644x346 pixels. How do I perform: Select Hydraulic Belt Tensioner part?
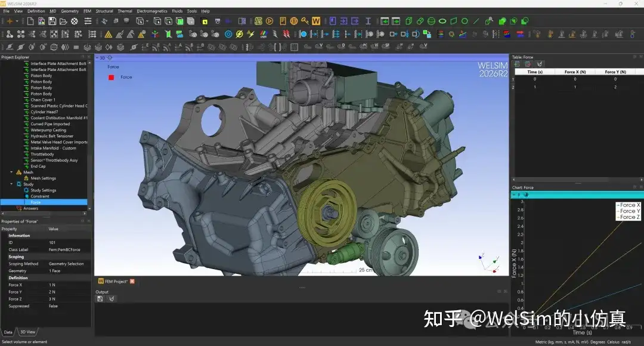(52, 136)
